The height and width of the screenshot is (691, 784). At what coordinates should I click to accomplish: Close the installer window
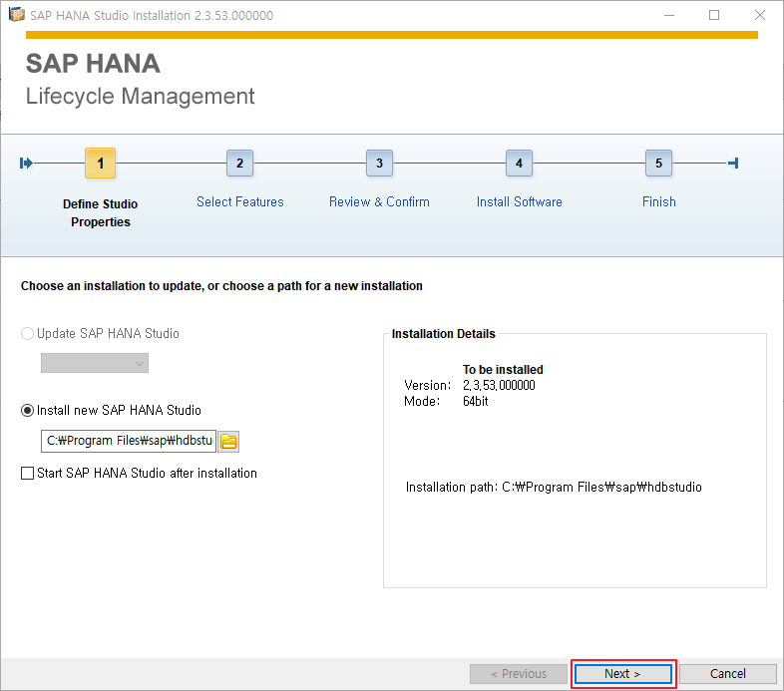pyautogui.click(x=759, y=16)
